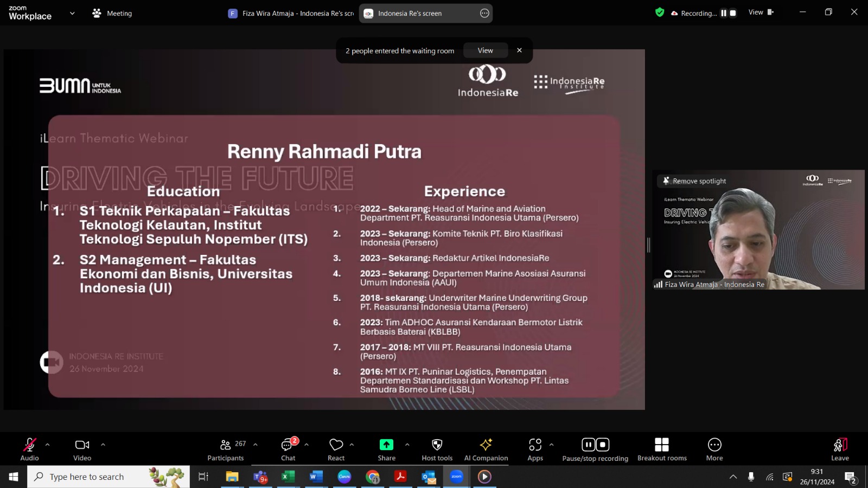This screenshot has width=868, height=488.
Task: Open network Wi-Fi tray icon
Action: point(769,477)
